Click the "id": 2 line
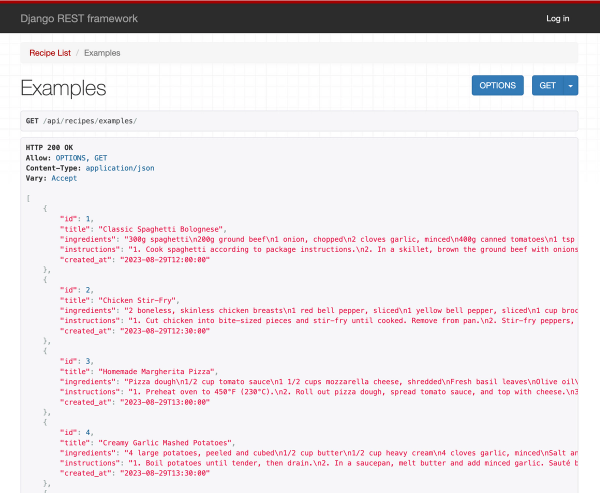600x493 pixels. pos(77,290)
